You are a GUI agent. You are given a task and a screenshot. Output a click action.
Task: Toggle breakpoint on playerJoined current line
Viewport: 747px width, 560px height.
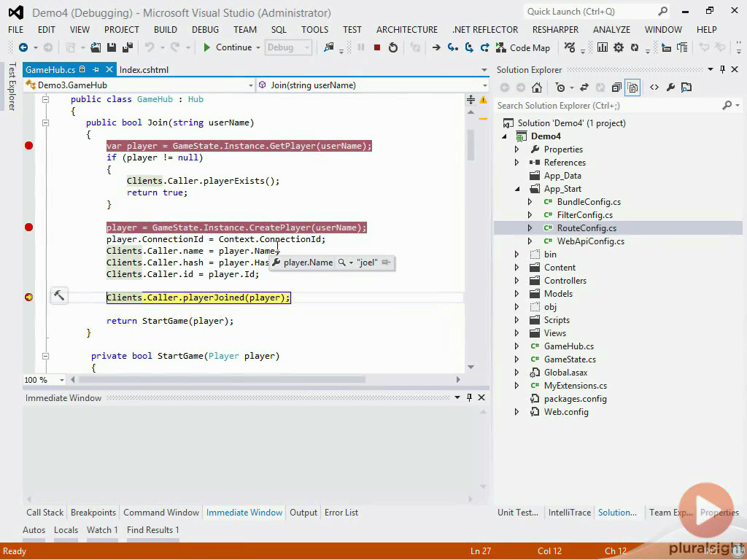28,297
